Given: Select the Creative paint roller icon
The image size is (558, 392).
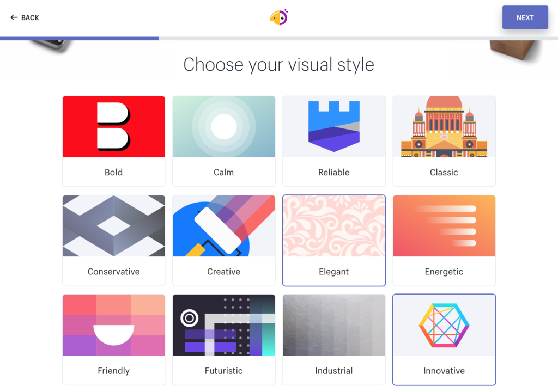Looking at the screenshot, I should pos(223,226).
